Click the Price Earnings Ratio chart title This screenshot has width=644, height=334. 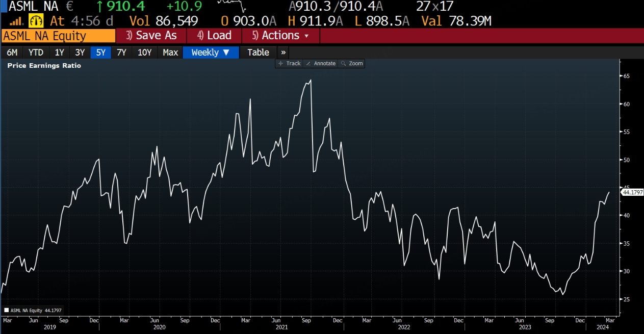click(44, 65)
